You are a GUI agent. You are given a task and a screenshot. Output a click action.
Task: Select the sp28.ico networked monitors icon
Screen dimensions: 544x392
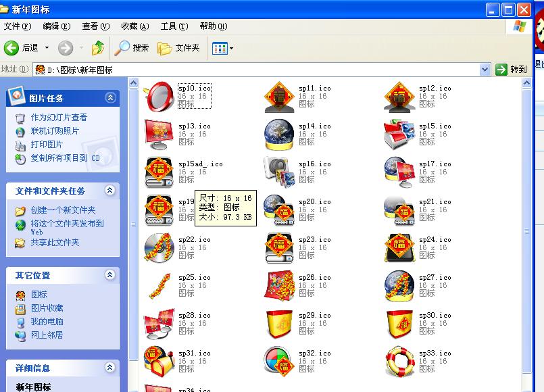click(159, 323)
